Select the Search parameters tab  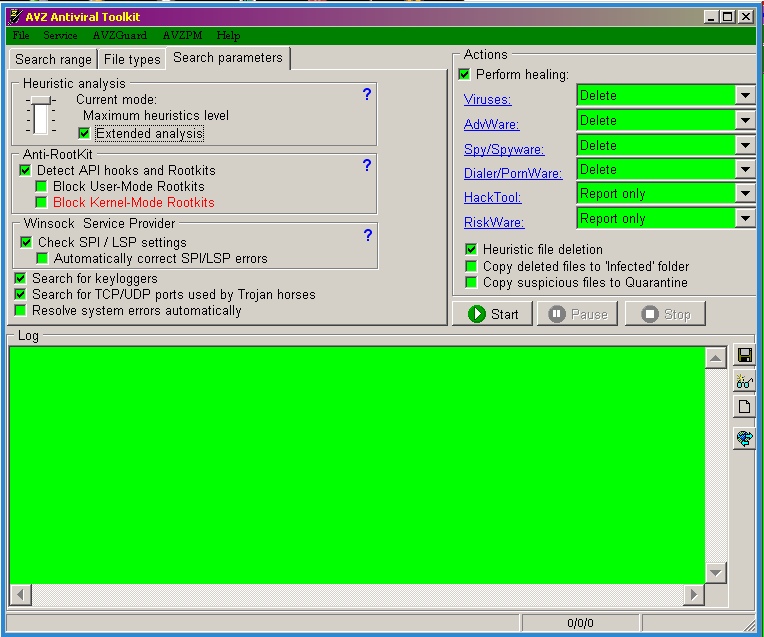coord(228,58)
